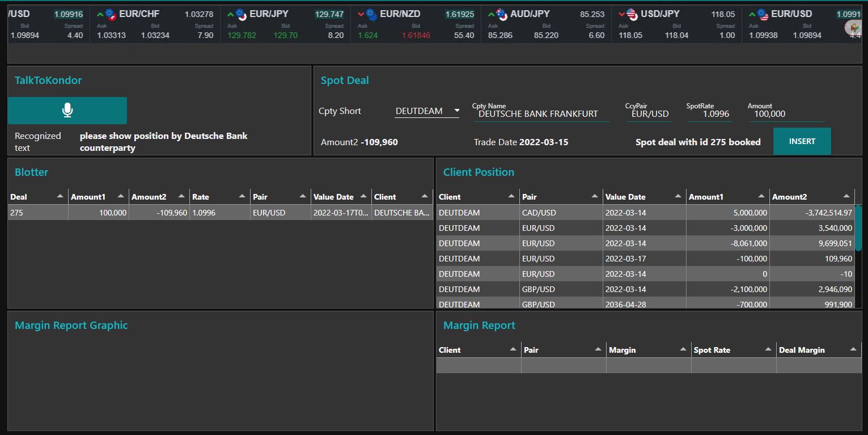Sort Margin Report by Client column arrow
The height and width of the screenshot is (435, 868).
pos(513,349)
